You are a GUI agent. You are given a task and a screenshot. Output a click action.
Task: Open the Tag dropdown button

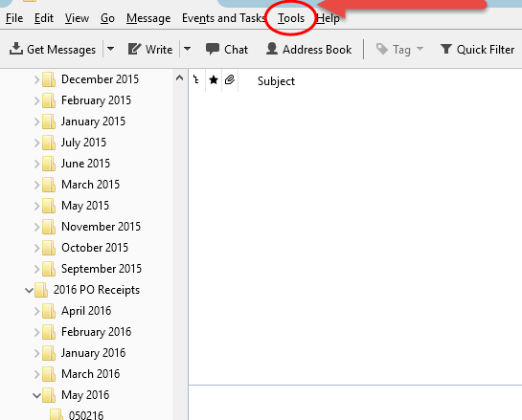pyautogui.click(x=399, y=49)
